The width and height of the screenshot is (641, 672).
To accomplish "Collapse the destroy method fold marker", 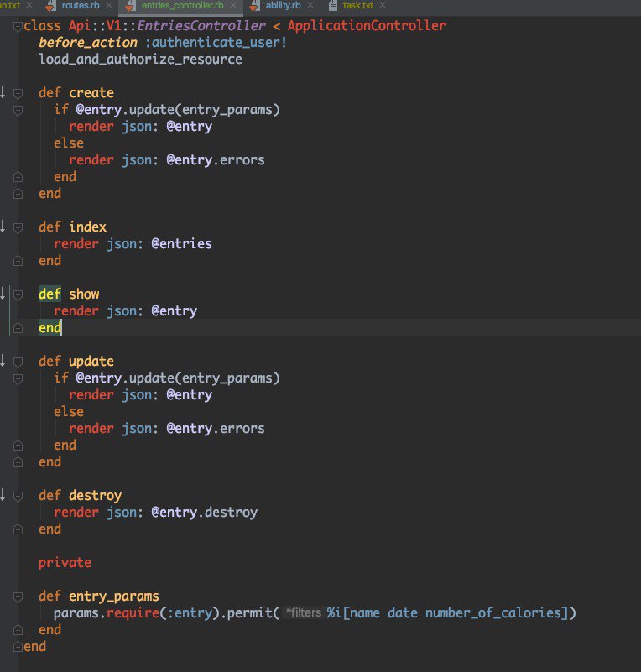I will (18, 496).
